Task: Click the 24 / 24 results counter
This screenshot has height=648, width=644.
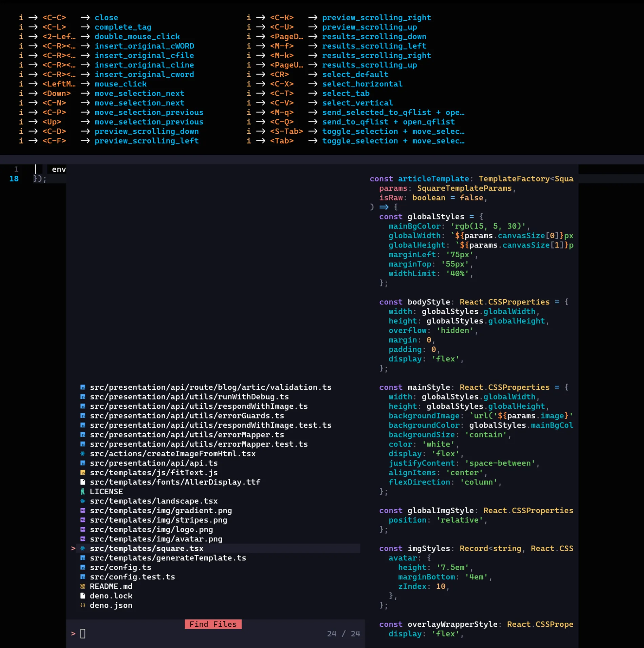Action: 343,634
